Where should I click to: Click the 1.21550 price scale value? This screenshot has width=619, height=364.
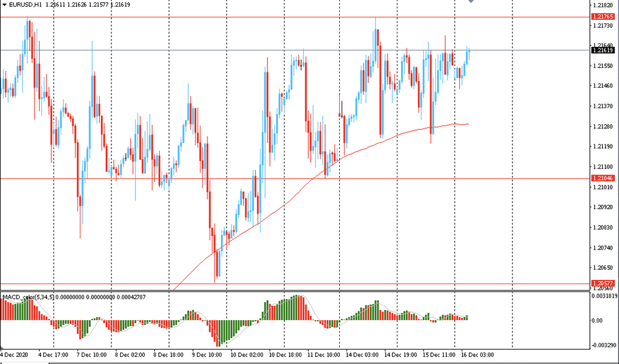pos(603,66)
